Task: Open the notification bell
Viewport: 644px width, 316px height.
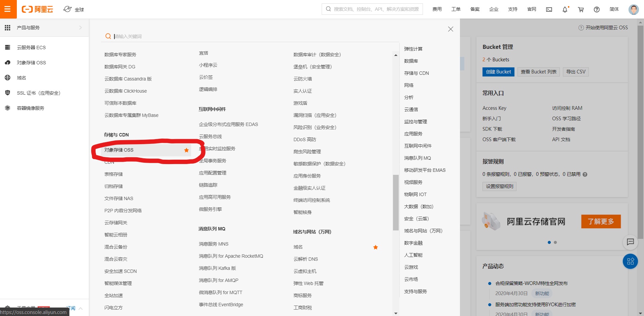Action: pos(565,9)
